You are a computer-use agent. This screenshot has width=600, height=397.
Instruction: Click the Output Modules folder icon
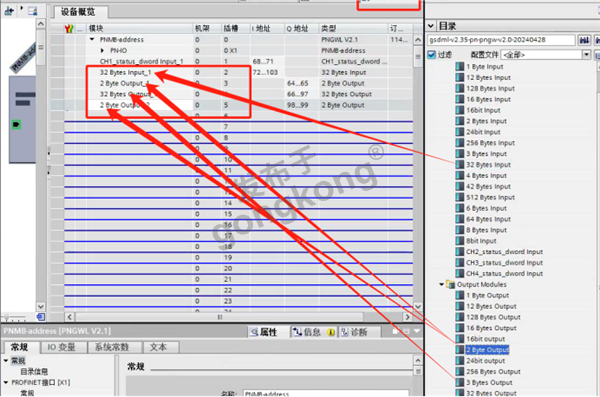pyautogui.click(x=451, y=284)
